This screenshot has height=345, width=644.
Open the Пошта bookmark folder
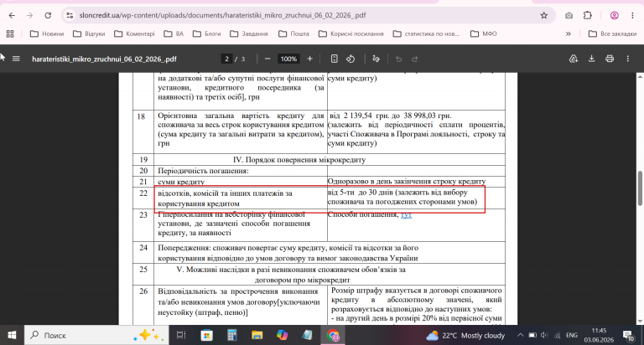(293, 33)
